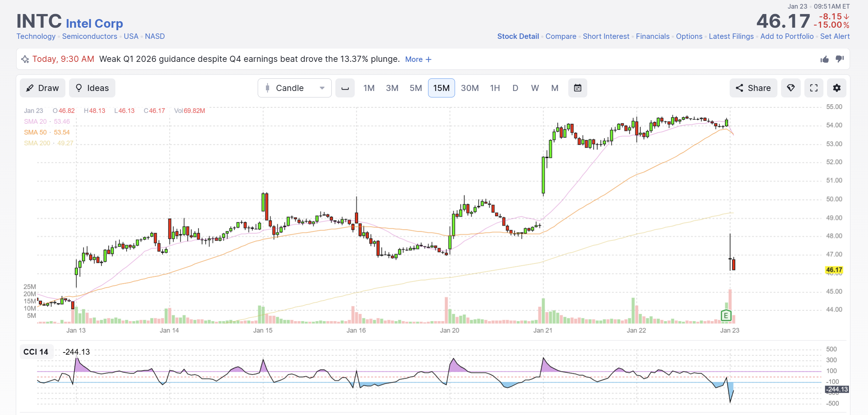Open the Financials tab
The width and height of the screenshot is (868, 415).
click(x=653, y=36)
